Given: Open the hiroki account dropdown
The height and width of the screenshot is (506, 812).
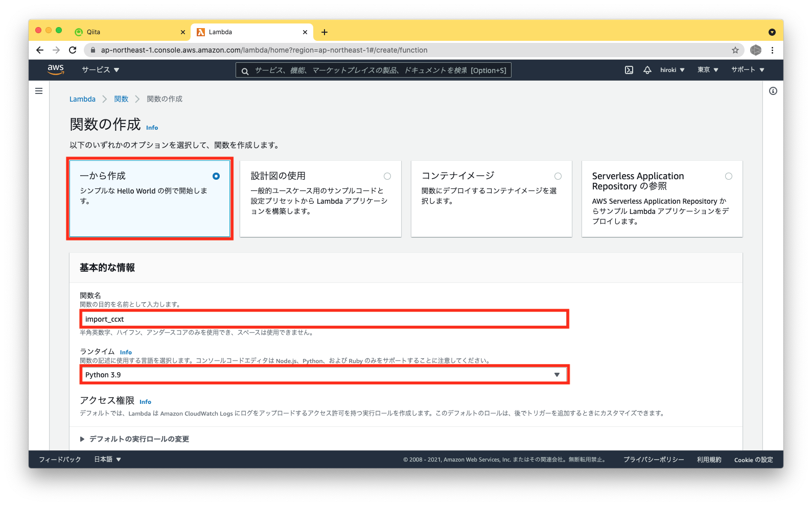Looking at the screenshot, I should 672,70.
